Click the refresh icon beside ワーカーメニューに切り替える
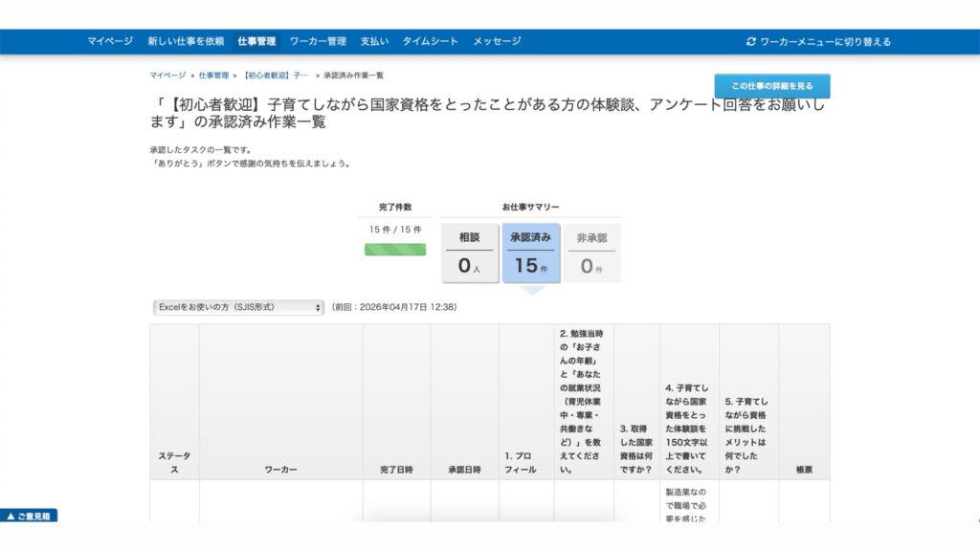Image resolution: width=980 pixels, height=551 pixels. click(x=751, y=42)
